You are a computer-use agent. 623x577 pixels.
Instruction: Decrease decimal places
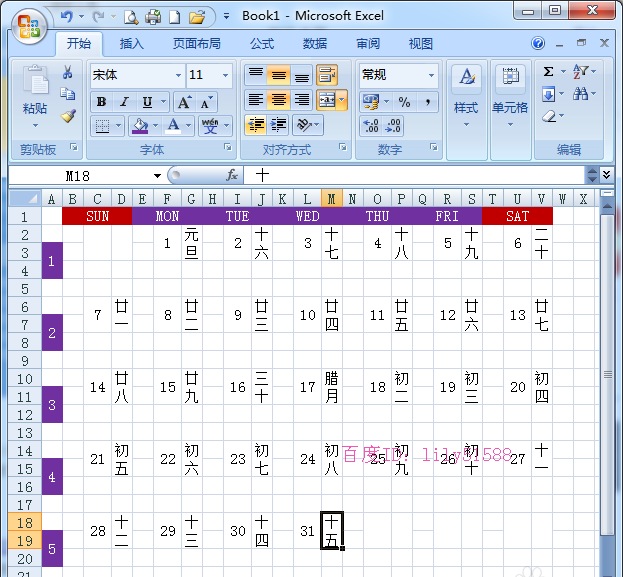tap(393, 126)
